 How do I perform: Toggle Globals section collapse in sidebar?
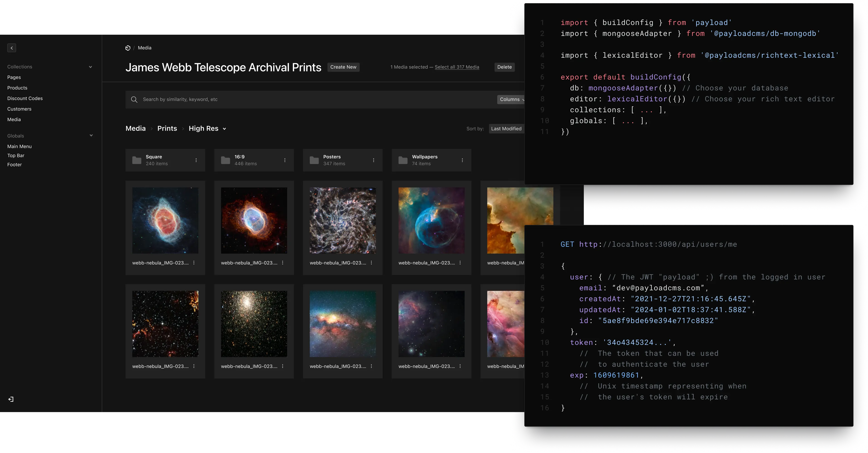pos(91,134)
